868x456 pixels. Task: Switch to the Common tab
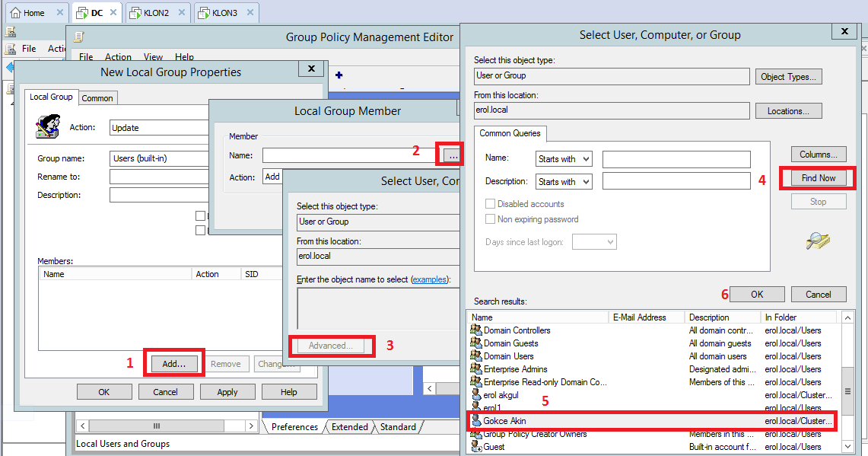[97, 98]
